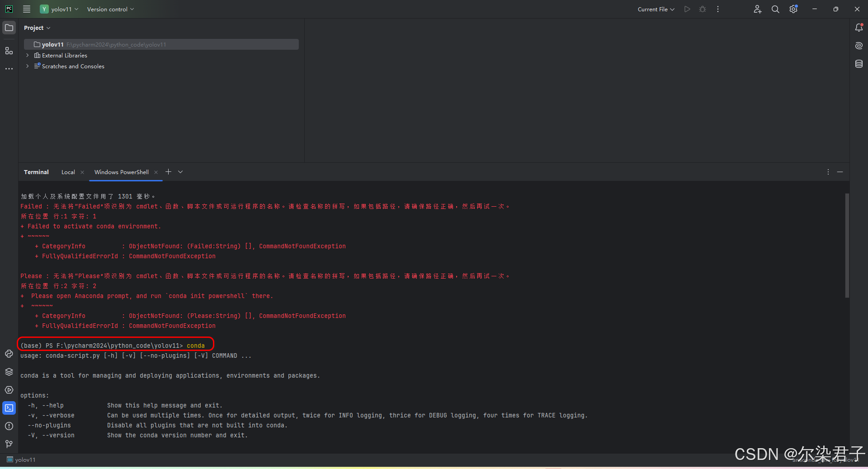Open Search Everywhere magnifier
This screenshot has height=469, width=868.
coord(775,9)
